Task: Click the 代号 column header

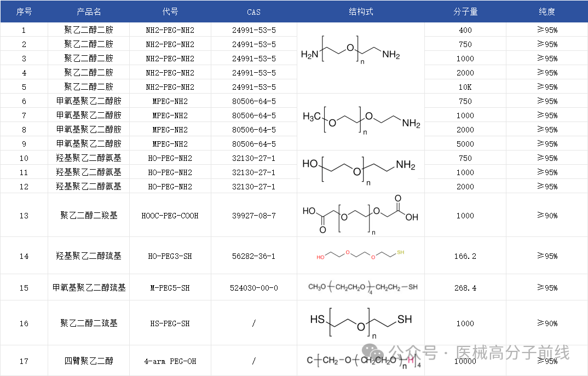Action: (170, 11)
